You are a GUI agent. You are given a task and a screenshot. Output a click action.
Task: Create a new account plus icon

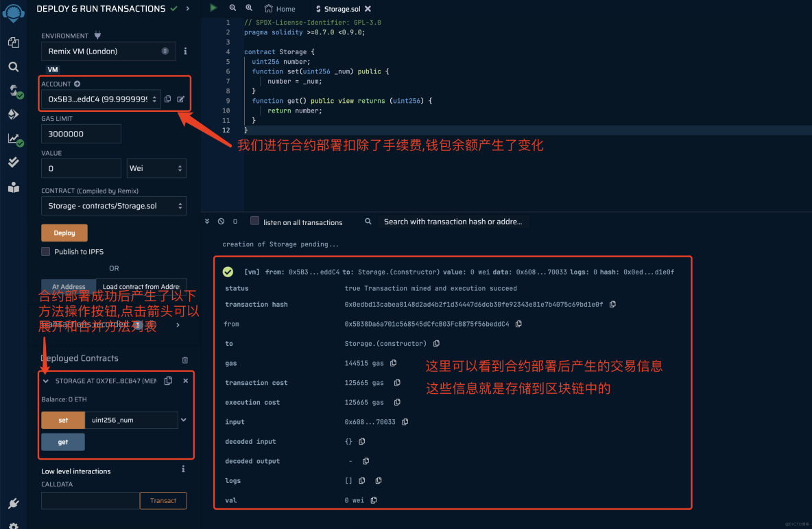[77, 84]
